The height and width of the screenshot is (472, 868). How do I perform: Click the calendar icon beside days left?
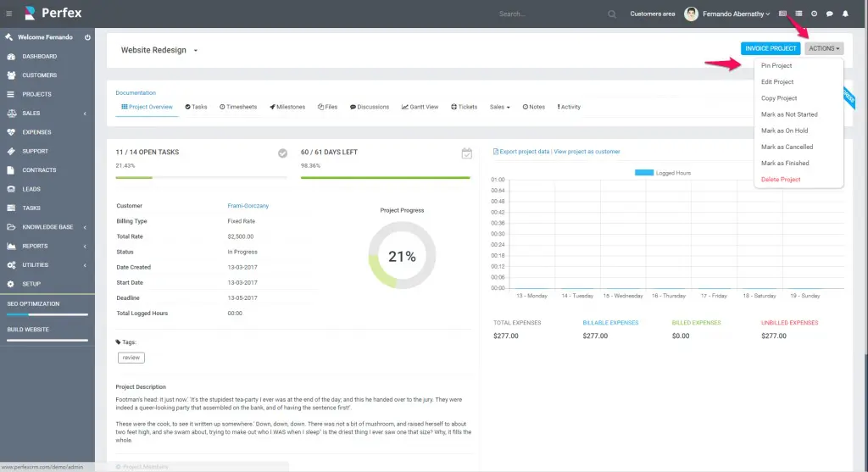tap(466, 153)
